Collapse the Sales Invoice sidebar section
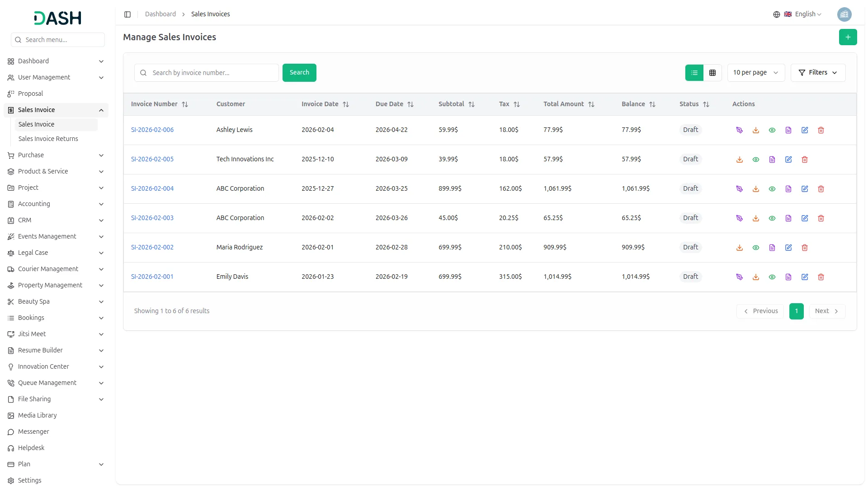The width and height of the screenshot is (868, 488). (x=56, y=110)
